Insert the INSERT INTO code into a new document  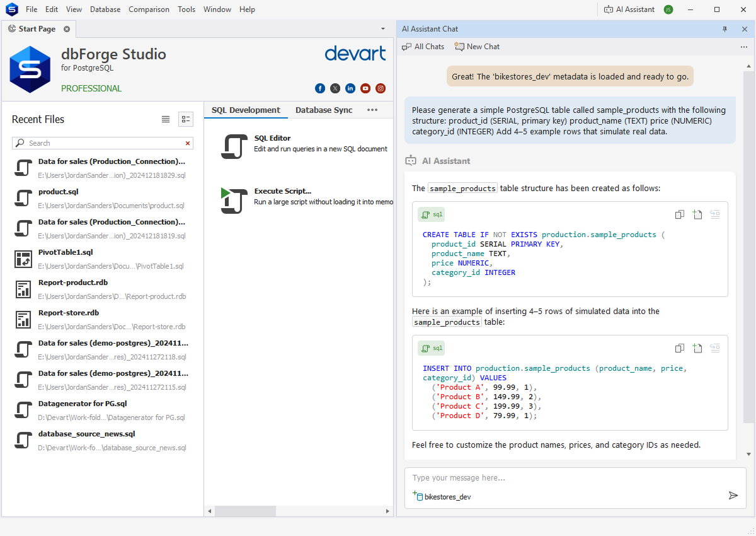697,348
